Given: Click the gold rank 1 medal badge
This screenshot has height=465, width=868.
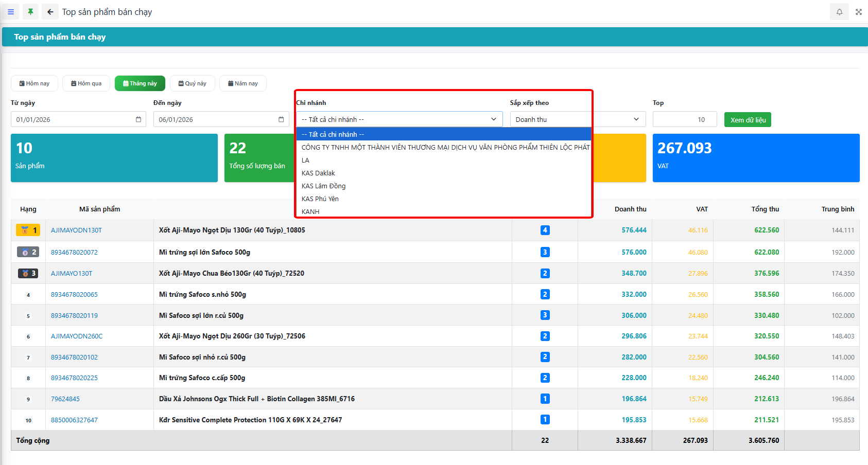Looking at the screenshot, I should pos(28,230).
